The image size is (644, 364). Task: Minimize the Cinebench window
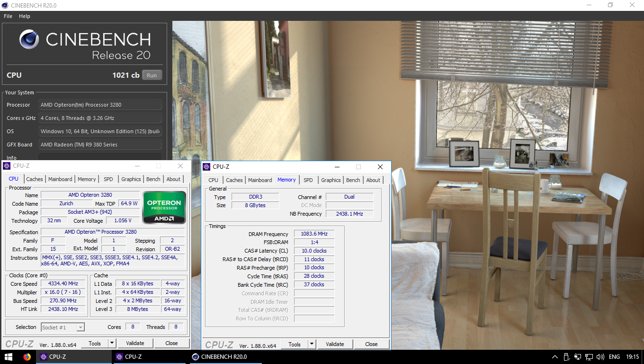pos(589,5)
